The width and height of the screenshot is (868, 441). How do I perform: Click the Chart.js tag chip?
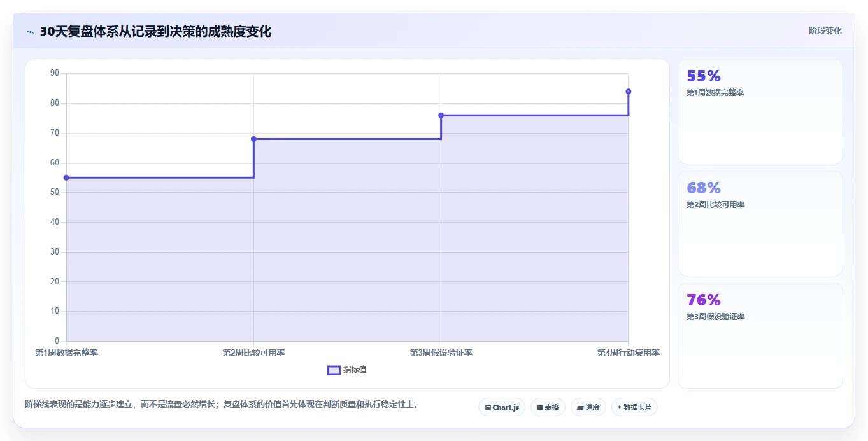(502, 407)
